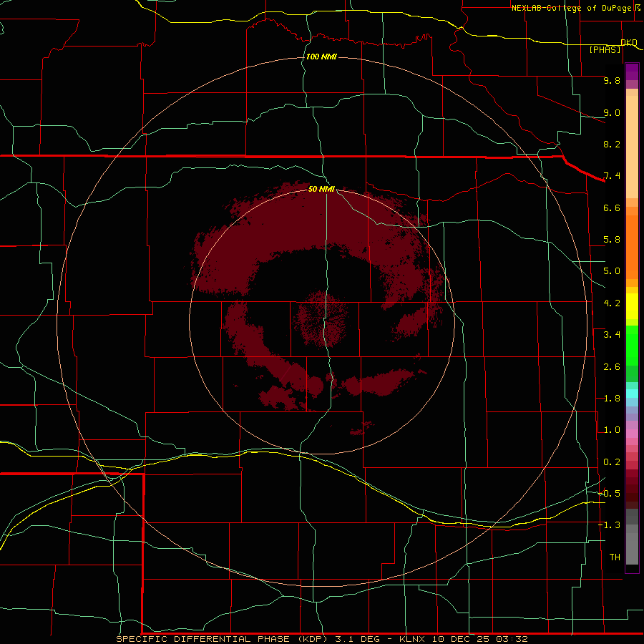Image resolution: width=644 pixels, height=644 pixels.
Task: Click the yellow segment of the color bar
Action: (x=632, y=306)
